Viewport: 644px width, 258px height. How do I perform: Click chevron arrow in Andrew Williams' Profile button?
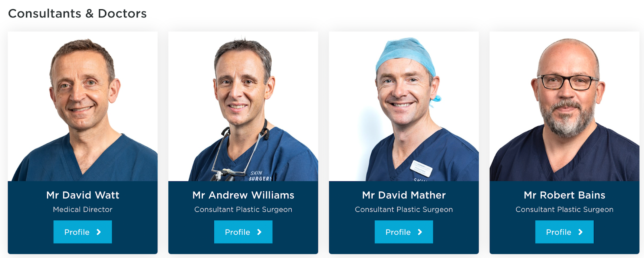(x=259, y=232)
